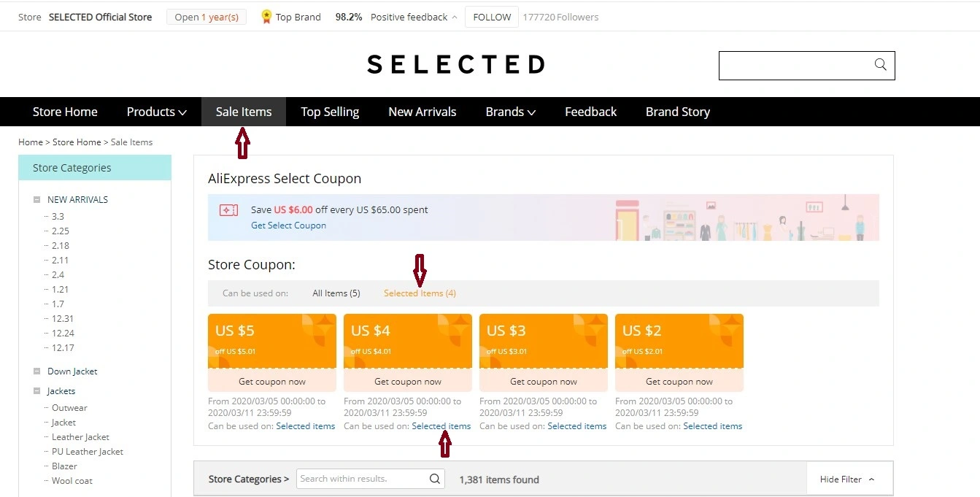Viewport: 980px width, 497px height.
Task: Click the magnifier icon in store search box
Action: pyautogui.click(x=880, y=65)
